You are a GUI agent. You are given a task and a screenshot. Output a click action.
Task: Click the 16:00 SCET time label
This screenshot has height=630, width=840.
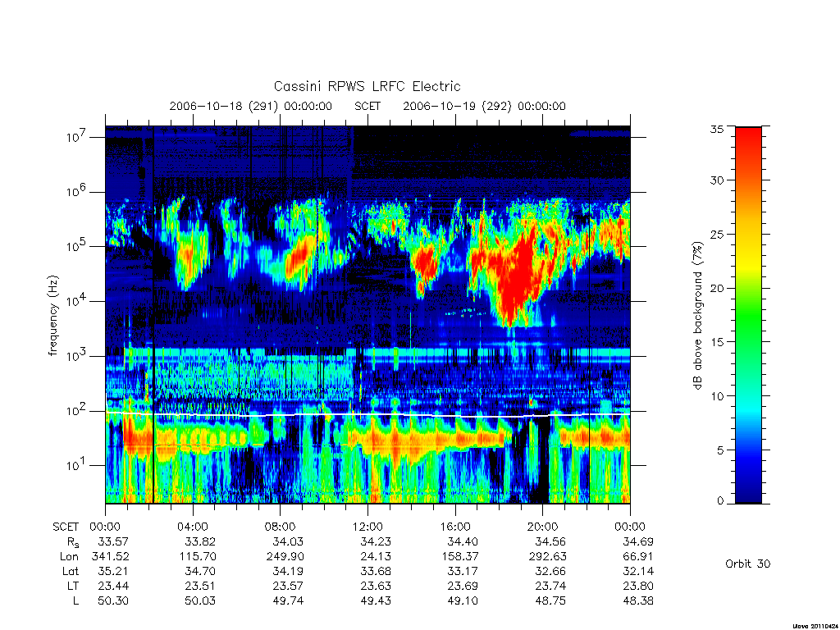tap(454, 527)
